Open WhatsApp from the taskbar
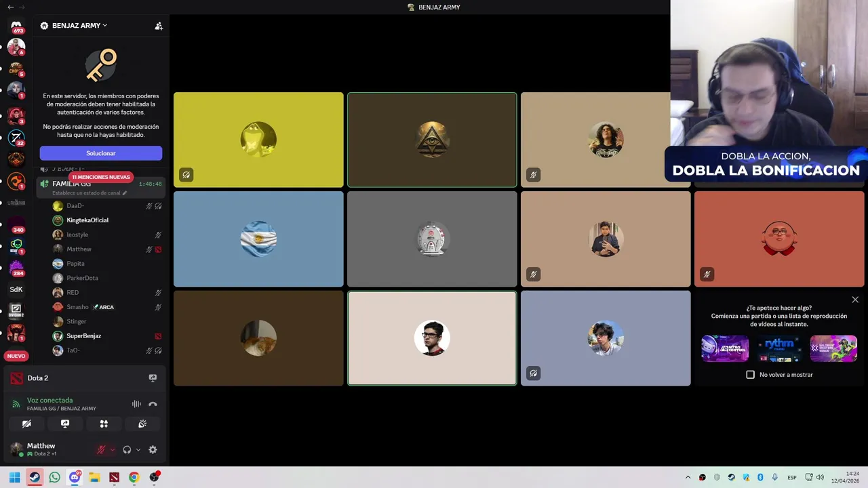868x488 pixels. (54, 477)
